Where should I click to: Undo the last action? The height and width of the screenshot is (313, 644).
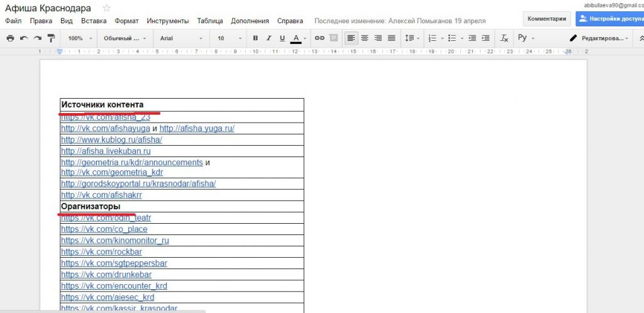click(x=24, y=38)
